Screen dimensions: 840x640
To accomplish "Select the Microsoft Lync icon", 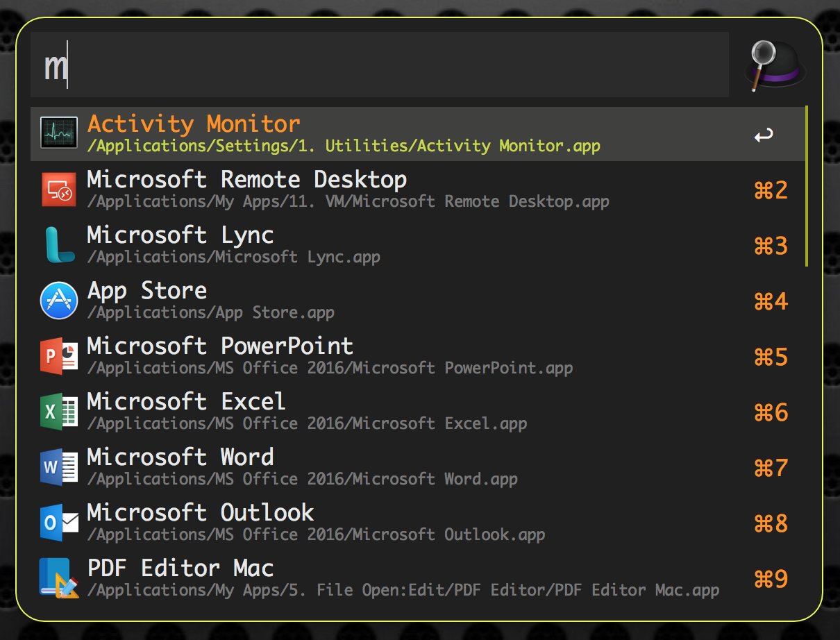I will tap(59, 245).
